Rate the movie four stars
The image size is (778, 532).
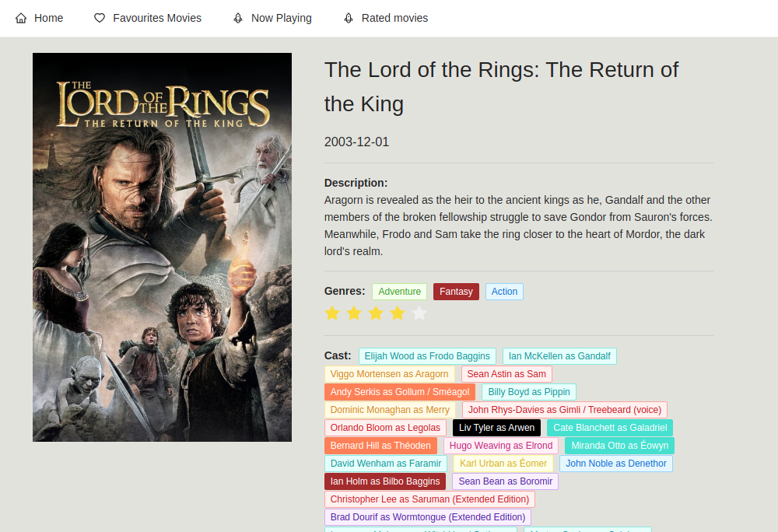coord(398,313)
